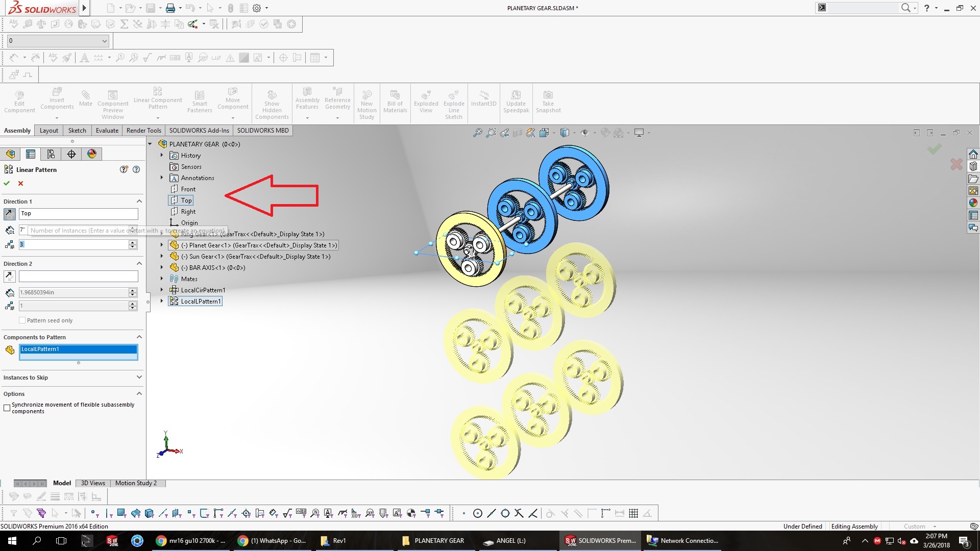
Task: Reverse Direction 1 arrow button
Action: 10,214
